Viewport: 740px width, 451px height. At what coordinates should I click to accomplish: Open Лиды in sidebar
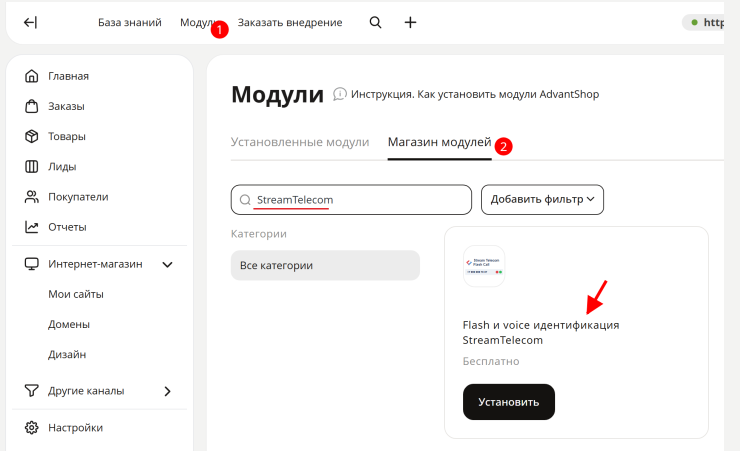click(x=62, y=167)
